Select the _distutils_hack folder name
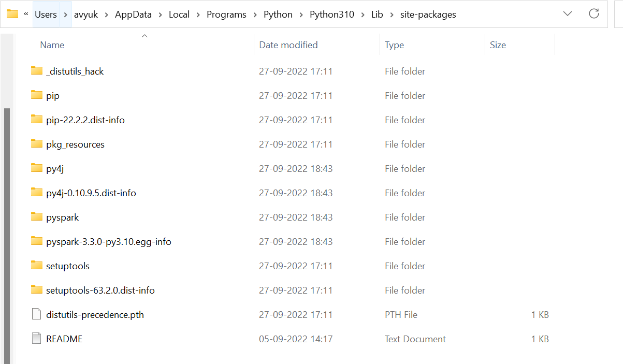623x364 pixels. pyautogui.click(x=75, y=71)
